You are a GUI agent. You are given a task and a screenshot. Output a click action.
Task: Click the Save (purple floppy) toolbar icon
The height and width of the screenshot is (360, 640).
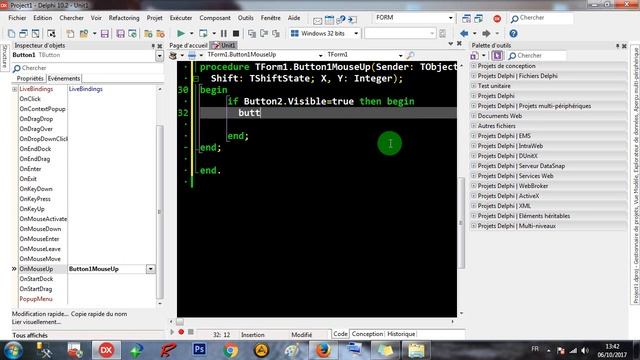pos(104,33)
